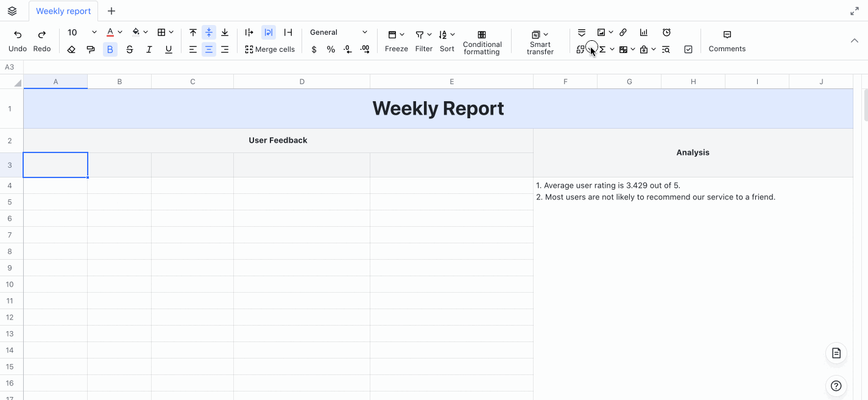Set a reminder with the alarm icon

667,32
